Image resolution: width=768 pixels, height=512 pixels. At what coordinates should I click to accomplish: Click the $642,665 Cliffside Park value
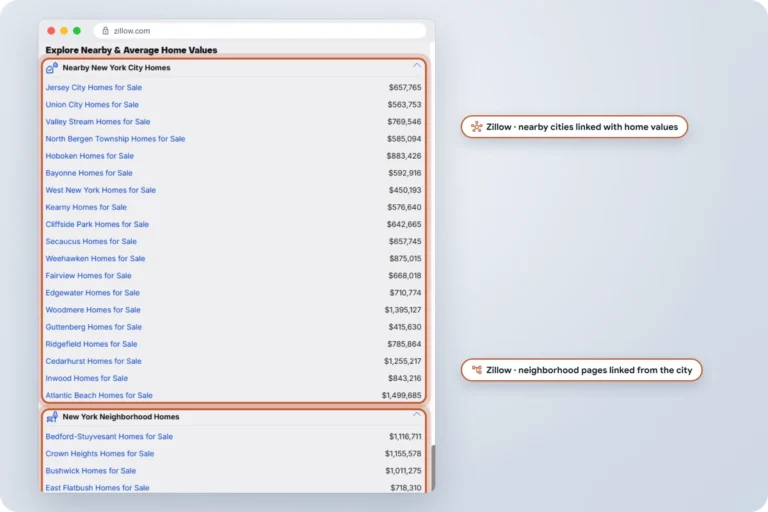pos(404,224)
